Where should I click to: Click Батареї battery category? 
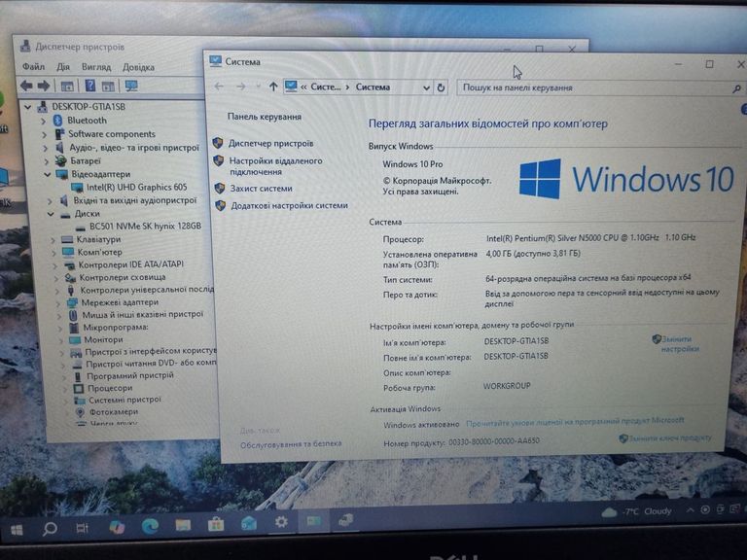tap(86, 161)
